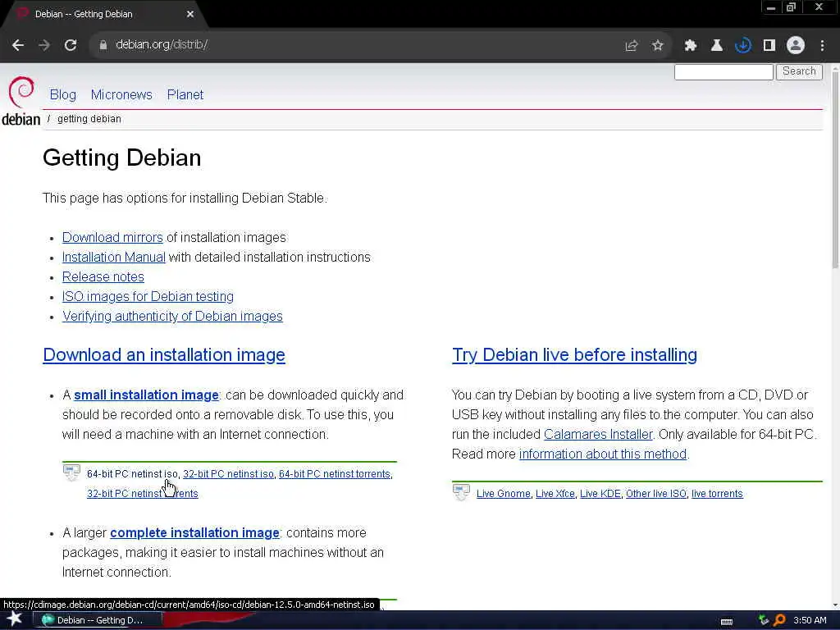The height and width of the screenshot is (630, 840).
Task: Go back using the browser back arrow
Action: (18, 45)
